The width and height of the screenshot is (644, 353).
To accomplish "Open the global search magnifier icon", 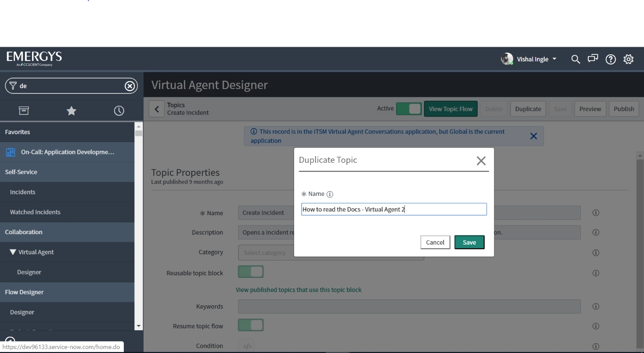I will point(576,59).
